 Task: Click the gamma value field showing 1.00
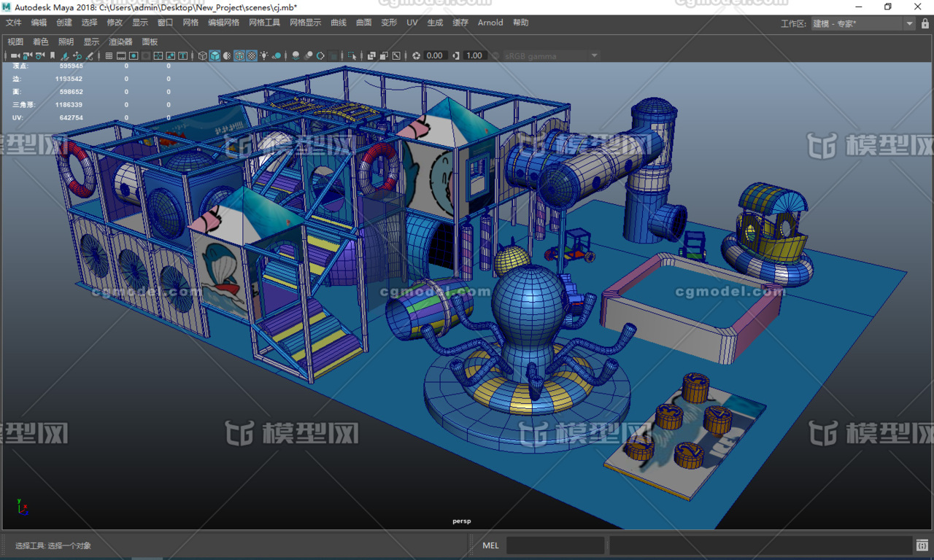point(474,55)
